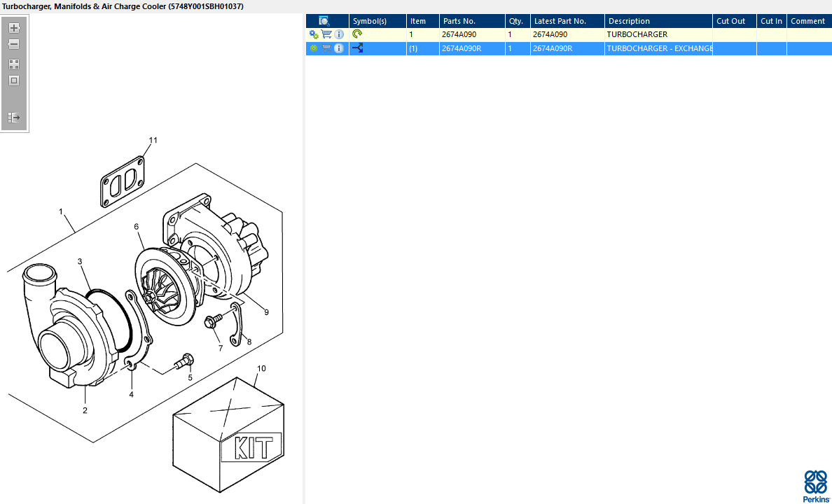Screen dimensions: 832x504
Task: Click green rotate symbol on TURBOCHARGER row
Action: [x=357, y=34]
